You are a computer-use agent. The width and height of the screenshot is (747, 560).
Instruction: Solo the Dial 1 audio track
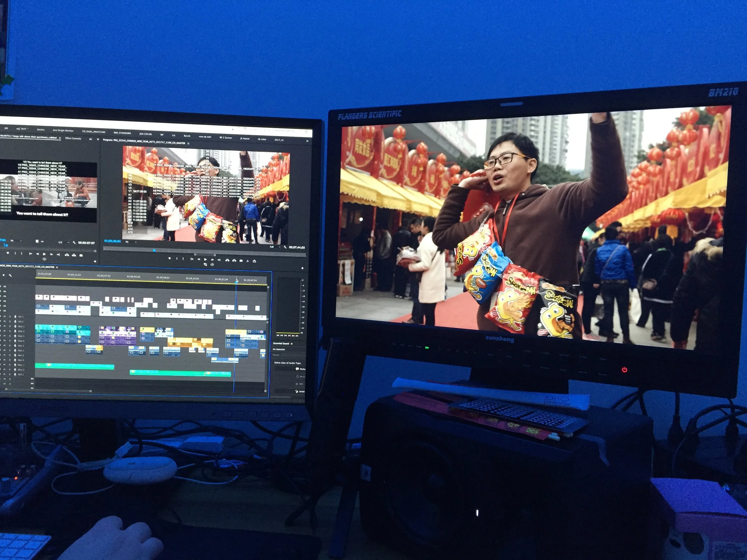[x=10, y=326]
